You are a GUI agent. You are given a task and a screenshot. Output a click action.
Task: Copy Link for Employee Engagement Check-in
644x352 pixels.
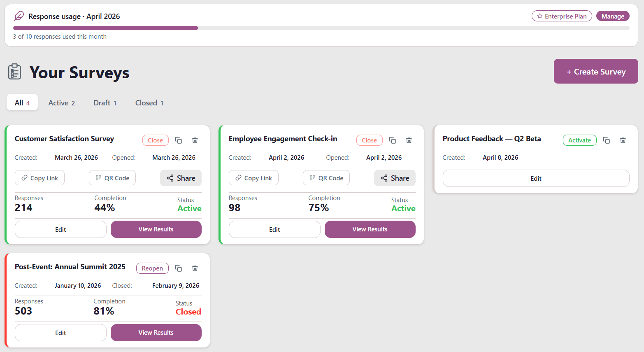tap(253, 177)
